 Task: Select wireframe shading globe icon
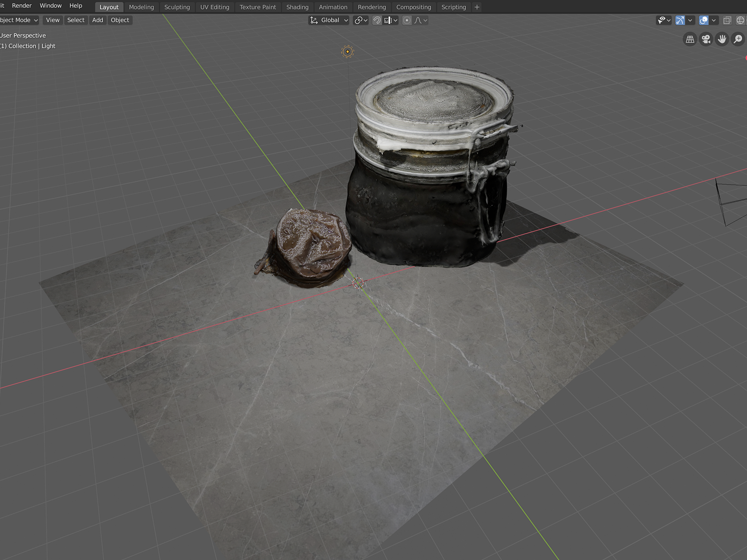coord(741,20)
